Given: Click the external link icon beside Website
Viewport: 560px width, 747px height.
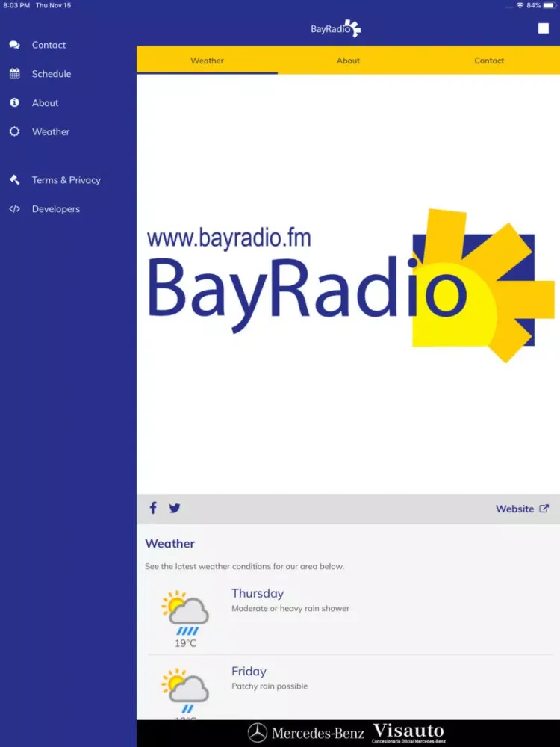Looking at the screenshot, I should (x=544, y=508).
